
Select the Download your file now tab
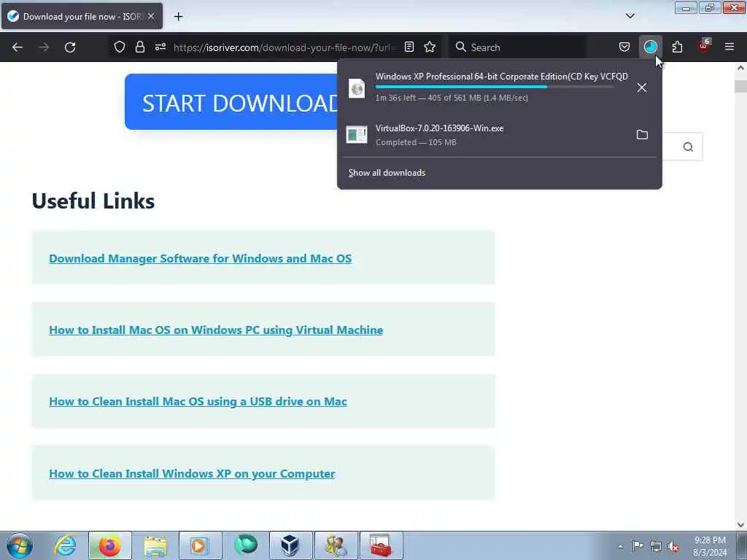pyautogui.click(x=82, y=16)
